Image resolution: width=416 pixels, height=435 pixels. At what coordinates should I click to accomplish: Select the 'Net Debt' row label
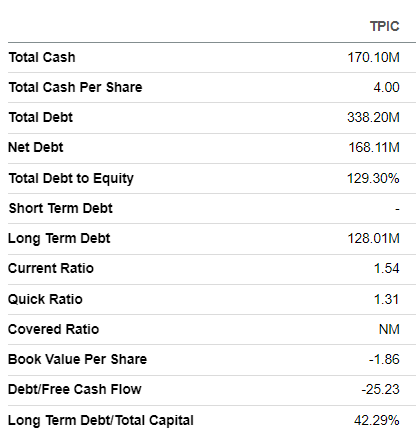click(36, 147)
